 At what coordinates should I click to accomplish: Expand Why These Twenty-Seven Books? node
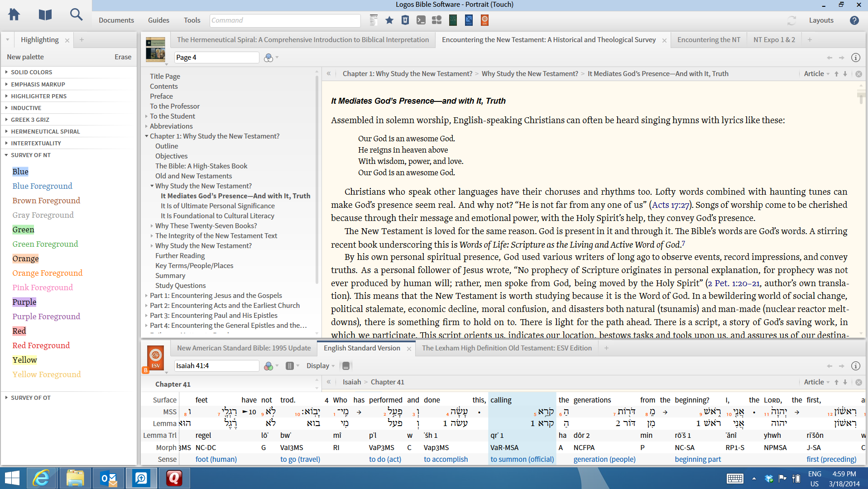click(152, 225)
